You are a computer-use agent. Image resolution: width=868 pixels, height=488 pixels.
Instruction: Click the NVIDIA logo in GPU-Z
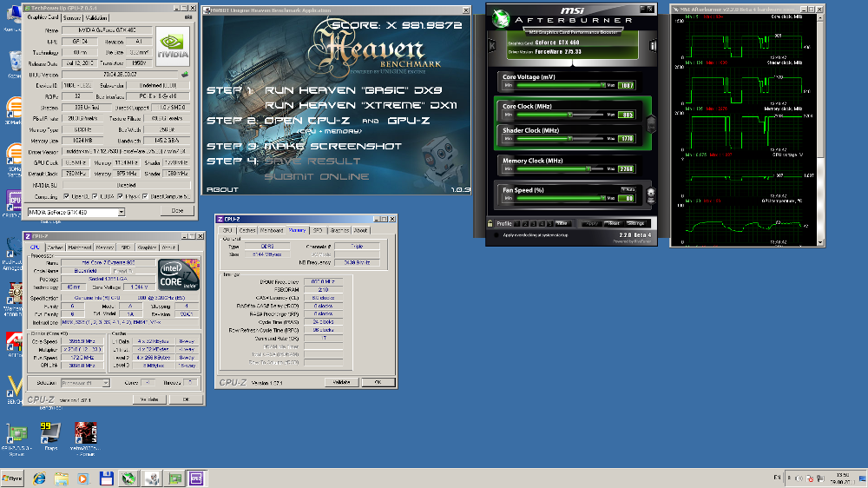pos(173,47)
